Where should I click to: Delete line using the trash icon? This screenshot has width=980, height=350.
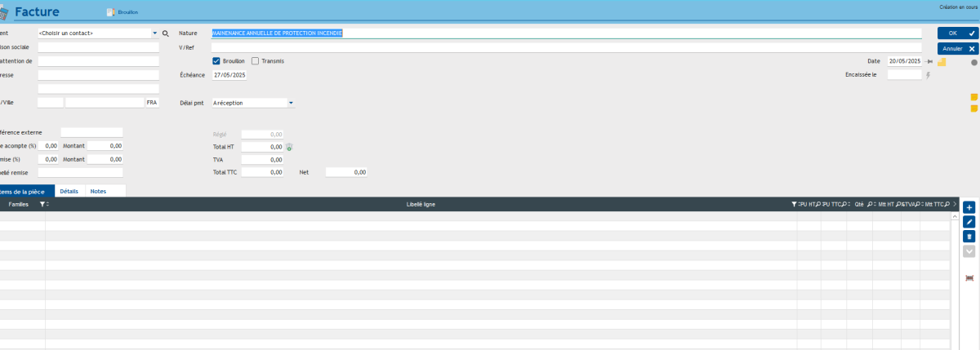point(969,237)
